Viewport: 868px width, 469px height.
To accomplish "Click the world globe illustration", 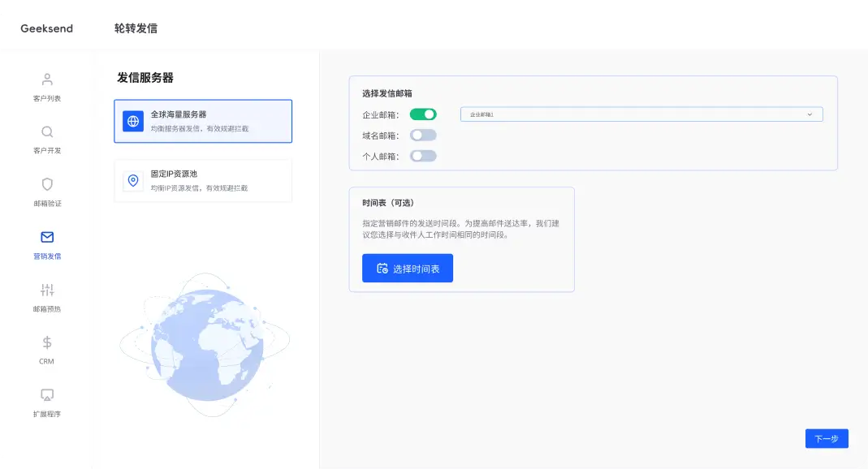I will pos(203,344).
